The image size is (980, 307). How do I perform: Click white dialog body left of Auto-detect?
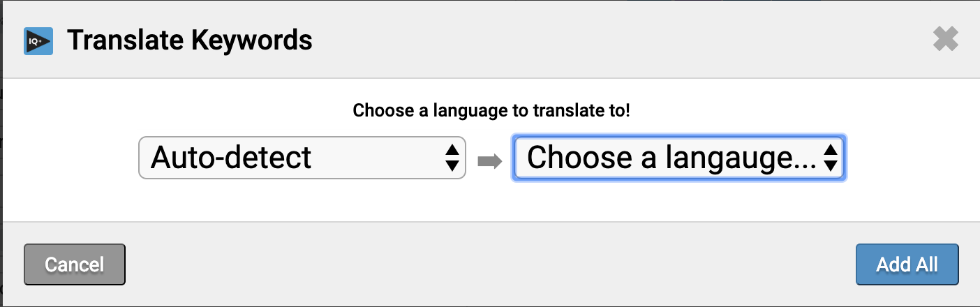click(70, 158)
